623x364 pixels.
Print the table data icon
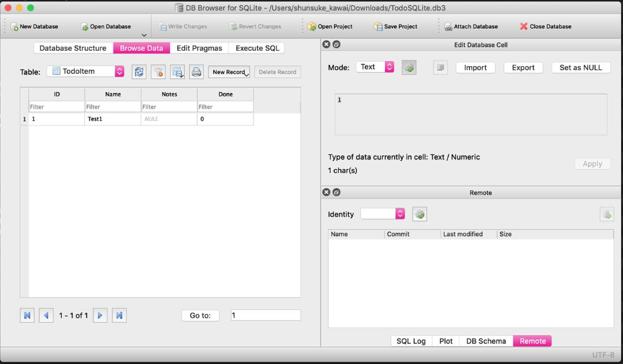point(196,72)
